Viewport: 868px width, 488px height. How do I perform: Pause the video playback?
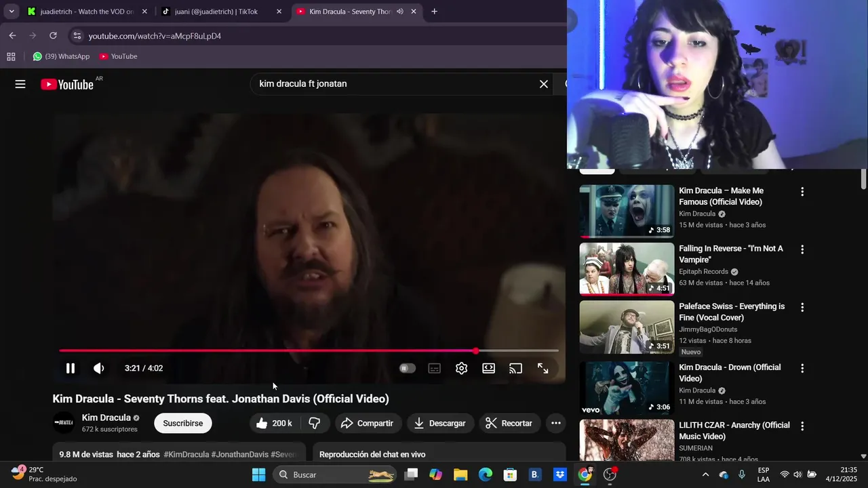point(71,368)
